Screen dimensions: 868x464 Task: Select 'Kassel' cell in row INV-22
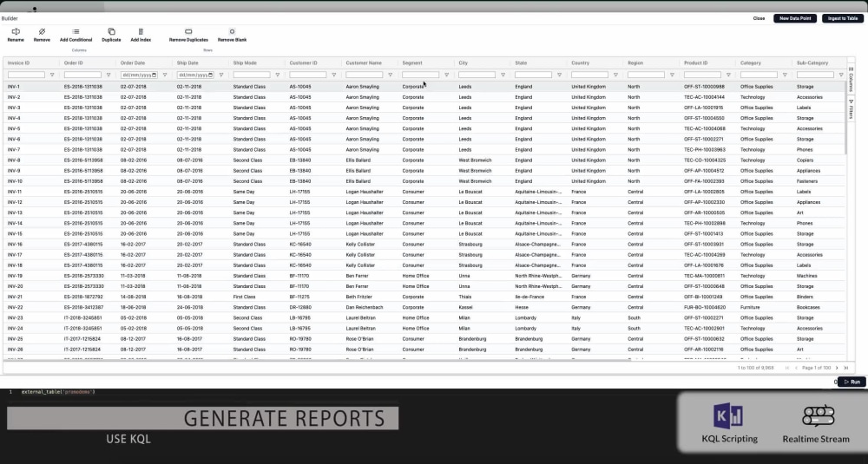(465, 308)
